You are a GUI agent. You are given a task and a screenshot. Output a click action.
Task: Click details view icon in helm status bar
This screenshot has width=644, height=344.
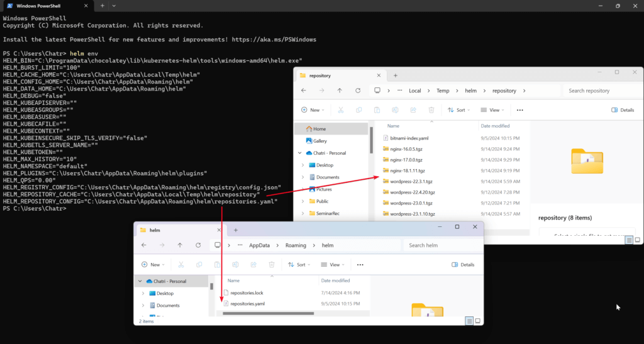(x=469, y=321)
